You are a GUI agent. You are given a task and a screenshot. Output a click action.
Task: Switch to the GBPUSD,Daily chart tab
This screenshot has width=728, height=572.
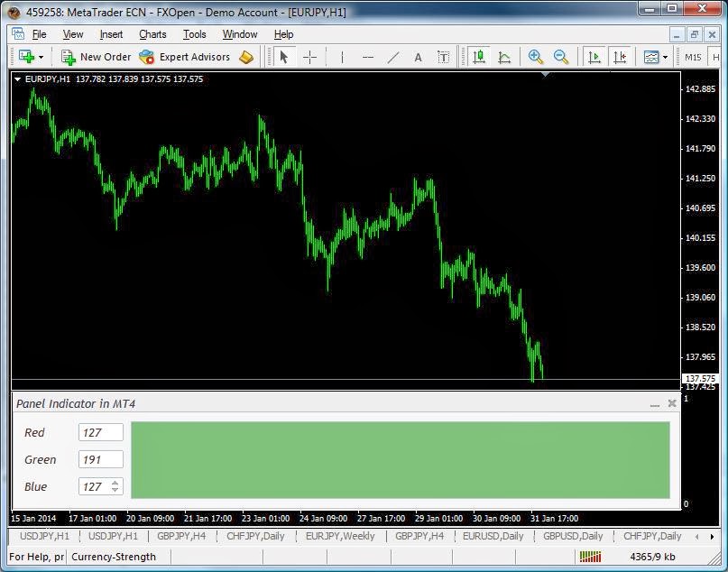coord(573,536)
